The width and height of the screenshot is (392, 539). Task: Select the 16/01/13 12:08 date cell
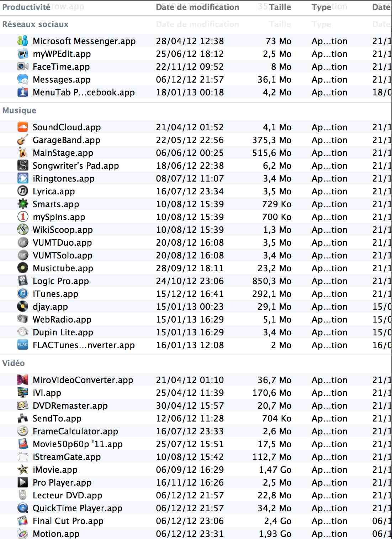pos(190,345)
